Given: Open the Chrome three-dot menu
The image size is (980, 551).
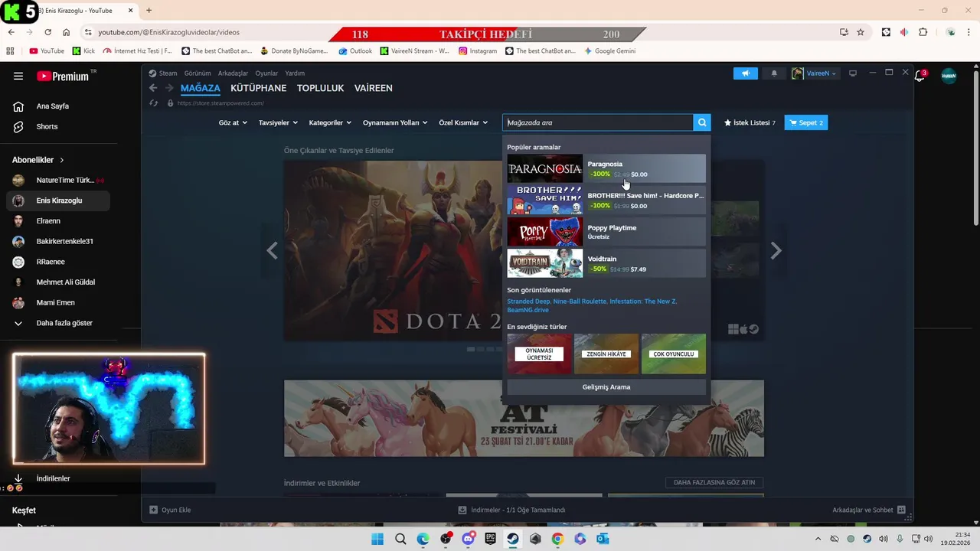Looking at the screenshot, I should [970, 32].
